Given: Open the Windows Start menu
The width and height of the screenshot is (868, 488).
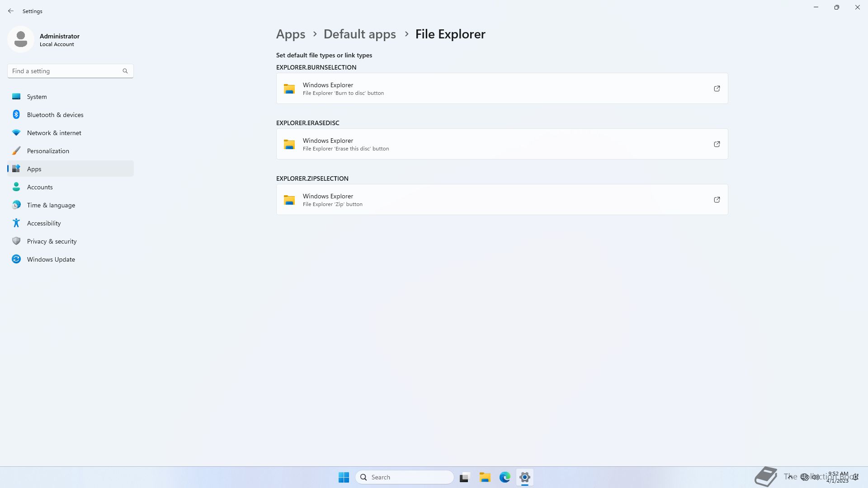Looking at the screenshot, I should pyautogui.click(x=344, y=477).
